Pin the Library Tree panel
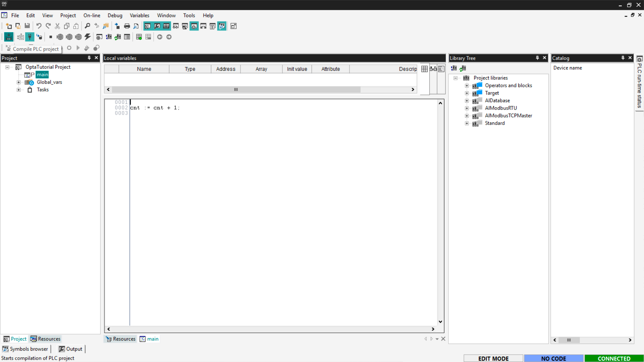Screen dimensions: 644x362 [537, 58]
